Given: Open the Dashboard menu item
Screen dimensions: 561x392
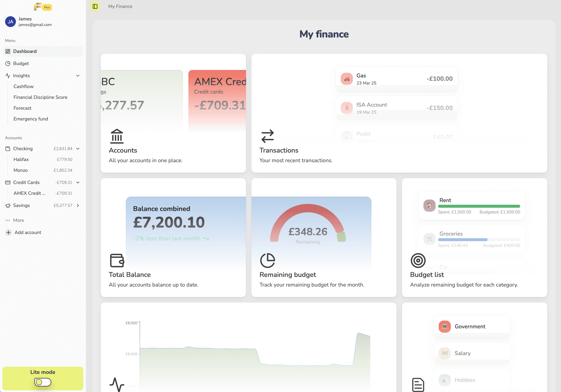Looking at the screenshot, I should 25,51.
